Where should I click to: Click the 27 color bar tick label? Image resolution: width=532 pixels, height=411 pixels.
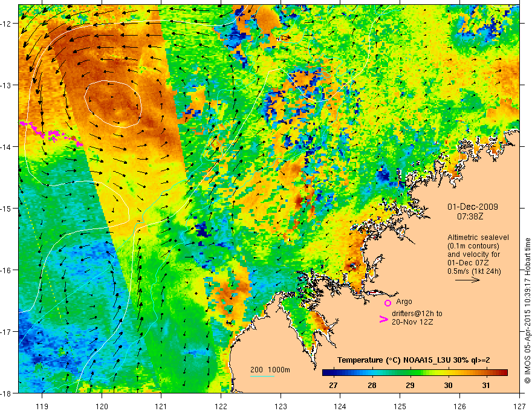(x=333, y=385)
